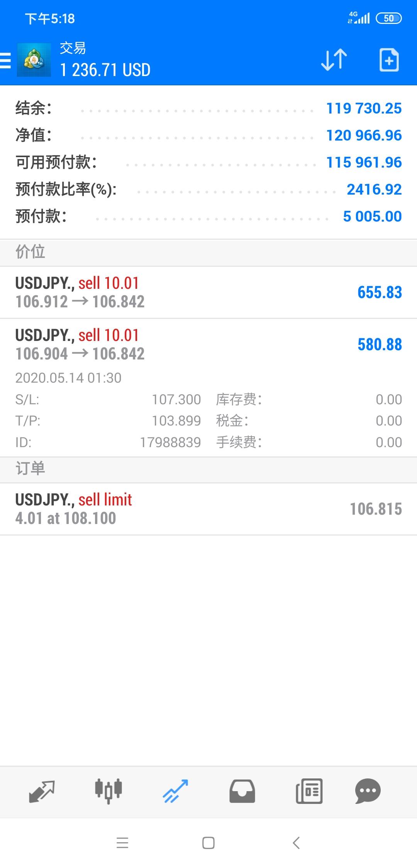Open the hamburger side menu
Image resolution: width=417 pixels, height=868 pixels.
[6, 60]
